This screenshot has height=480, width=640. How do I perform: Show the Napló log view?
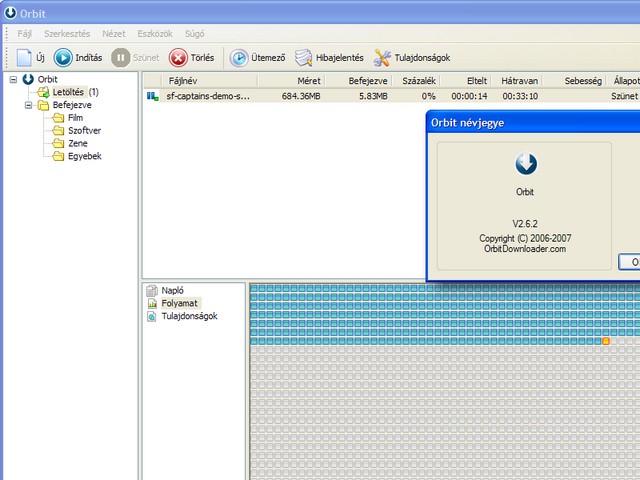(173, 290)
